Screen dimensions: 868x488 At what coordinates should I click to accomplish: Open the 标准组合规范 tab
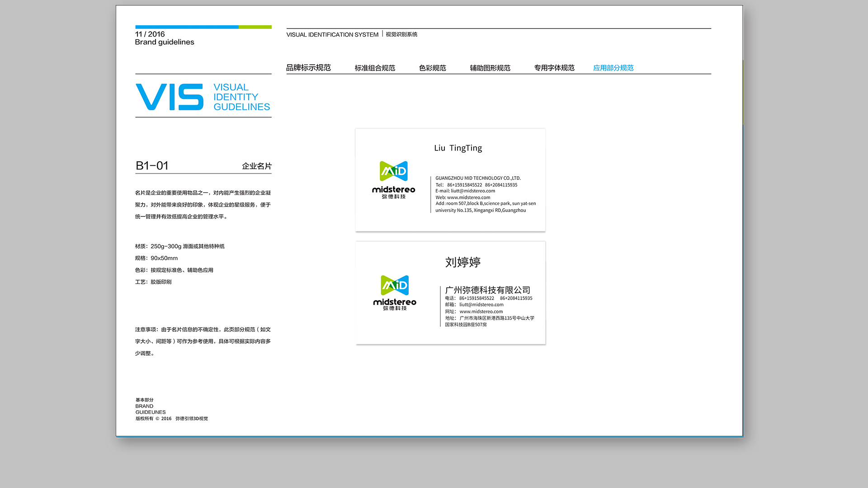click(375, 68)
